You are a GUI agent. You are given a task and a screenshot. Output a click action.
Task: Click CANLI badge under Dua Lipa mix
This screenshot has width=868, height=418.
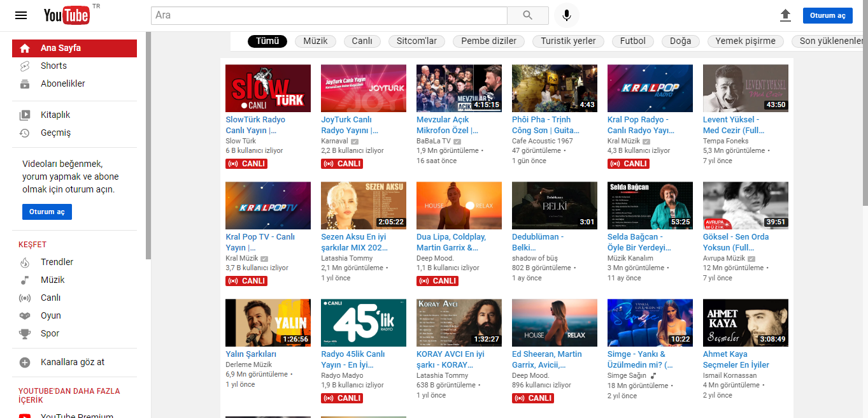pos(438,281)
